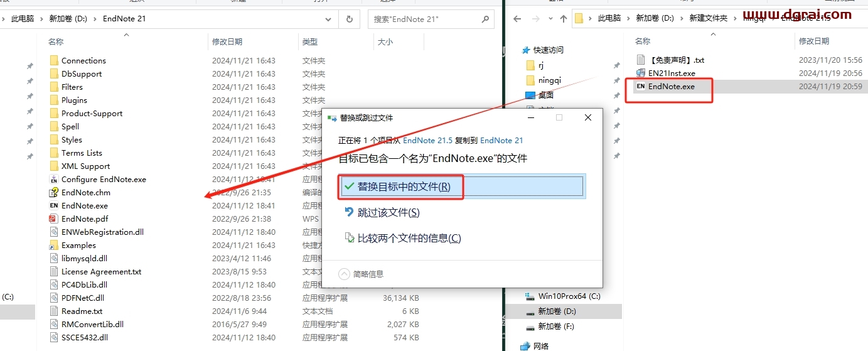The image size is (868, 351).
Task: Click EndNote.exe icon in EndNote 21 folder
Action: [54, 206]
